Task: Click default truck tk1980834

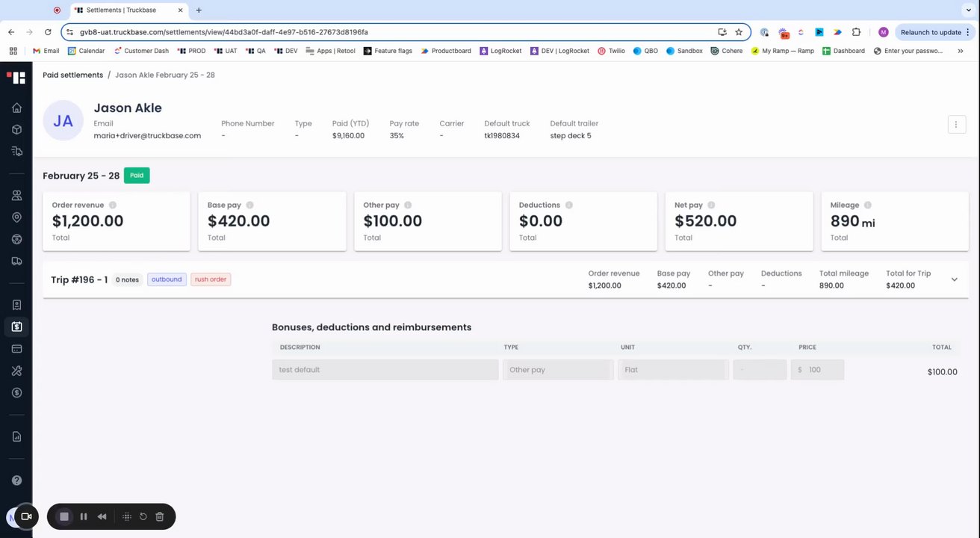Action: 502,136
